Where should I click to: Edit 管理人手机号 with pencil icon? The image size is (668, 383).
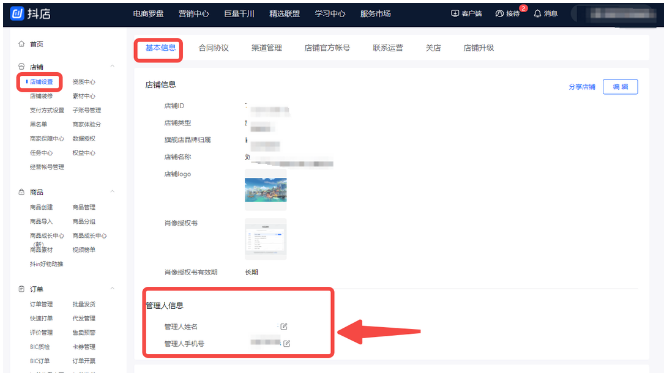click(286, 343)
